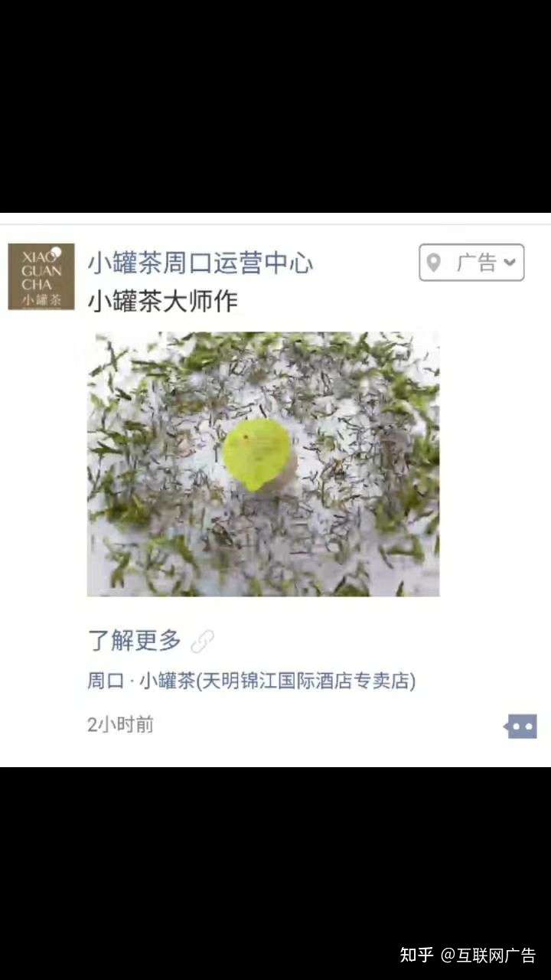
Task: Open the 小罐茶周口运营中心 account name
Action: pos(201,263)
